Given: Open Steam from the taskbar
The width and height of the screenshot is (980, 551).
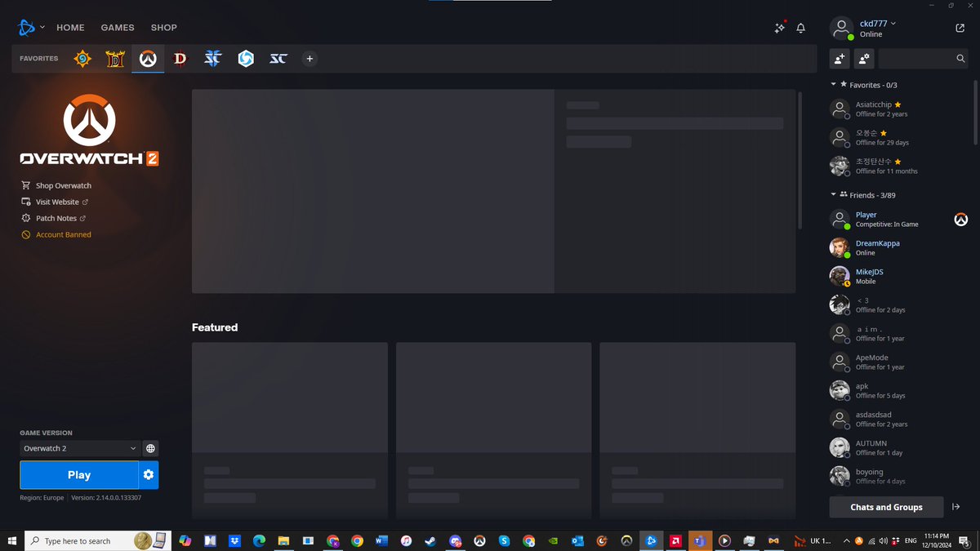Looking at the screenshot, I should [x=430, y=540].
